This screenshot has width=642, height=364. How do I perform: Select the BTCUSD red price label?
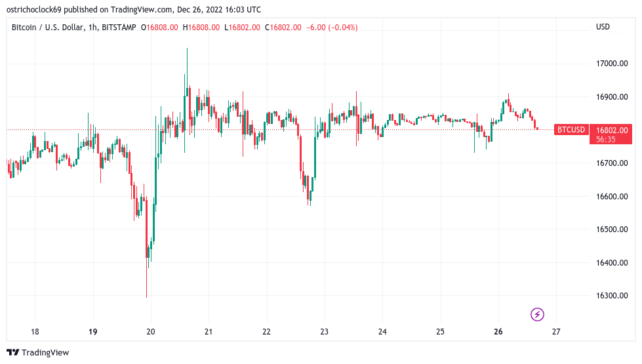point(571,130)
